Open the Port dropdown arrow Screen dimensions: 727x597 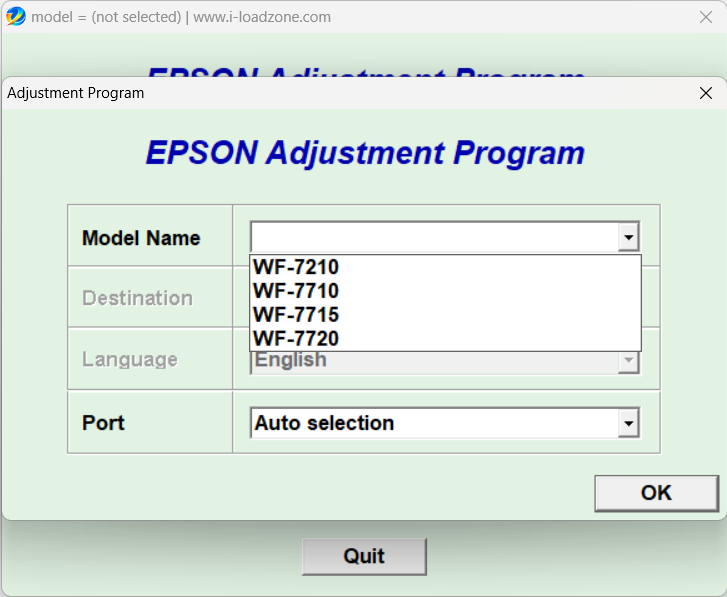coord(628,424)
